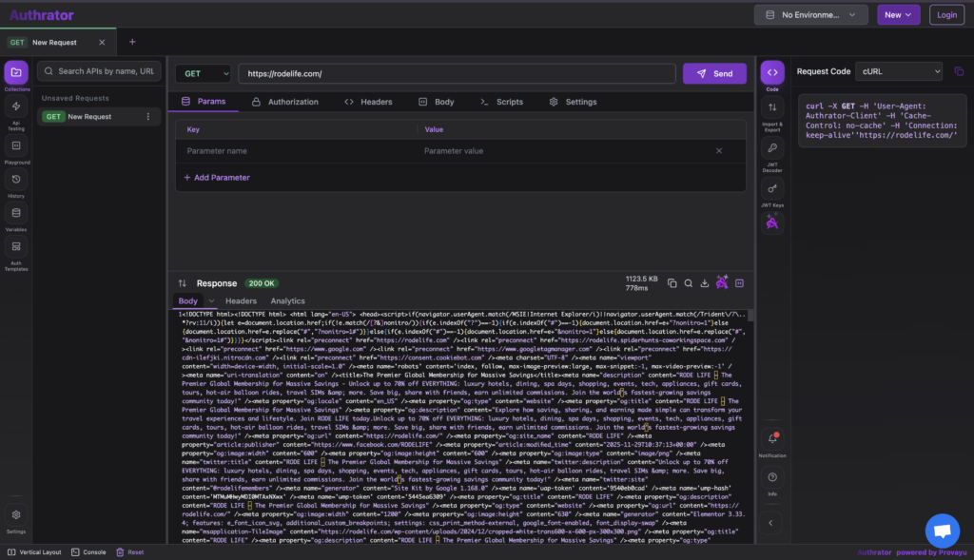Open the Notification bell icon

(772, 439)
